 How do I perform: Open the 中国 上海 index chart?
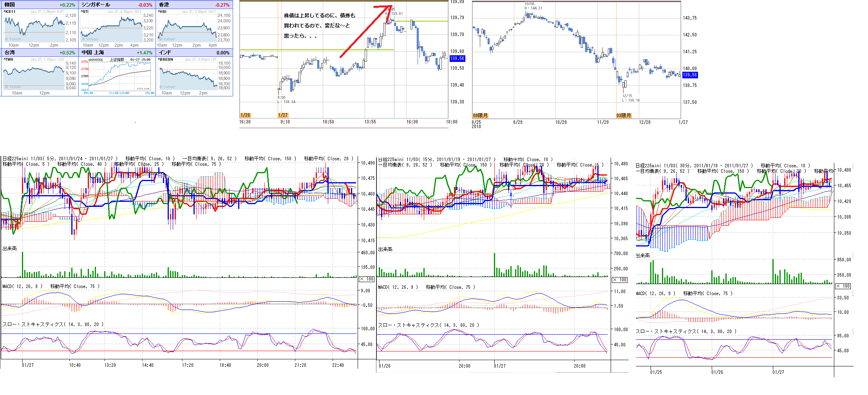coord(119,75)
